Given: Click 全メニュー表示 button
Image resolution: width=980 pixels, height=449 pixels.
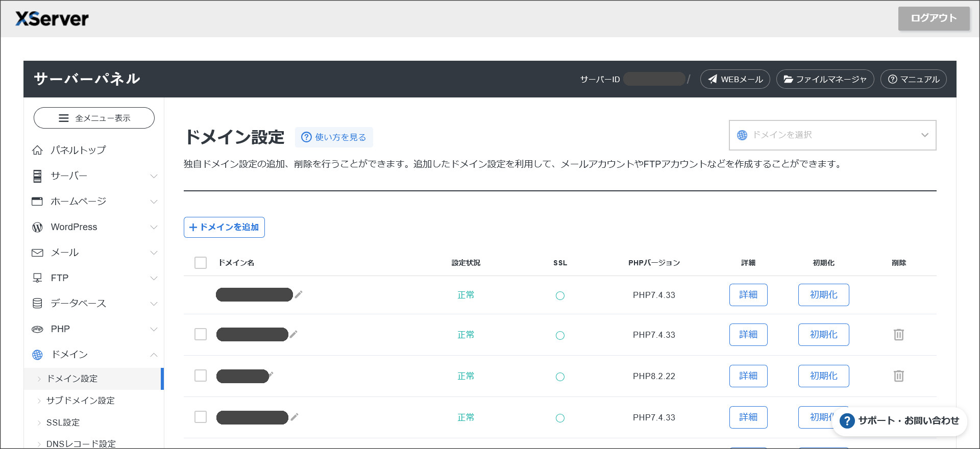Looking at the screenshot, I should coord(94,118).
